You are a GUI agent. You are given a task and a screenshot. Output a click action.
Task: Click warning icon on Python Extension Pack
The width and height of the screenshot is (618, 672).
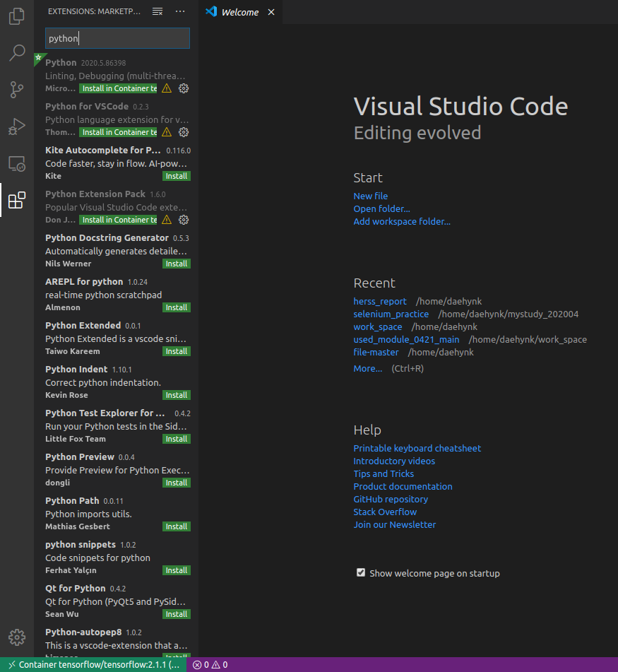(x=167, y=220)
